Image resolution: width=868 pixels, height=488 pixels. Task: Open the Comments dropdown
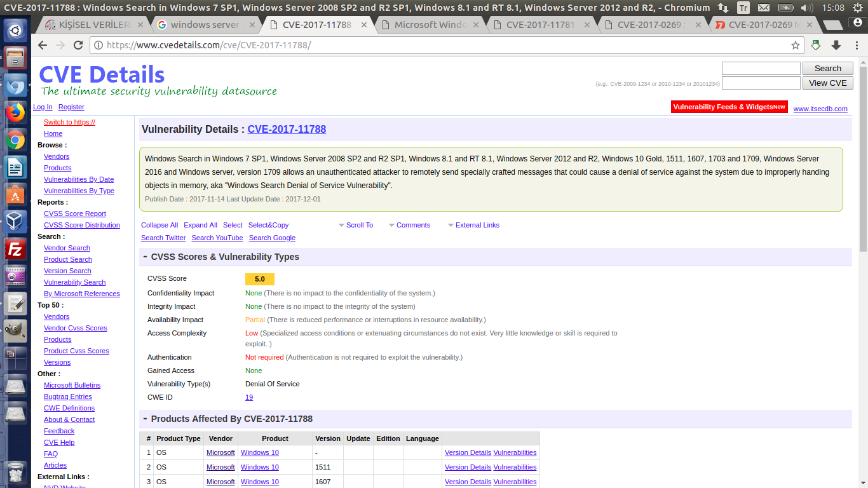point(410,225)
